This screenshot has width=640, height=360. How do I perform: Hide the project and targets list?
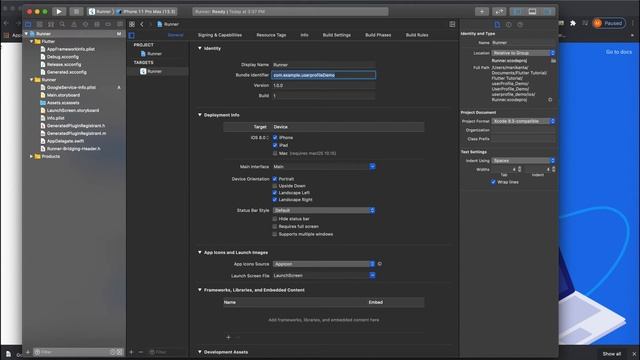(131, 35)
